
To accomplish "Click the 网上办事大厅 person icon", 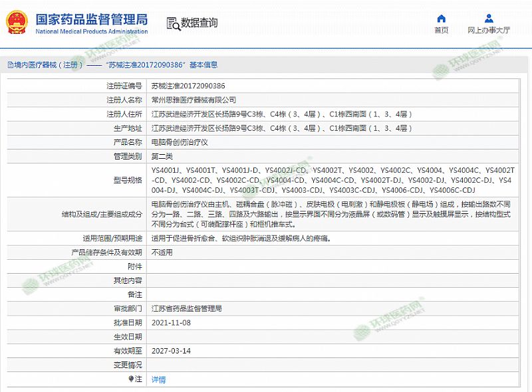I will click(x=489, y=18).
